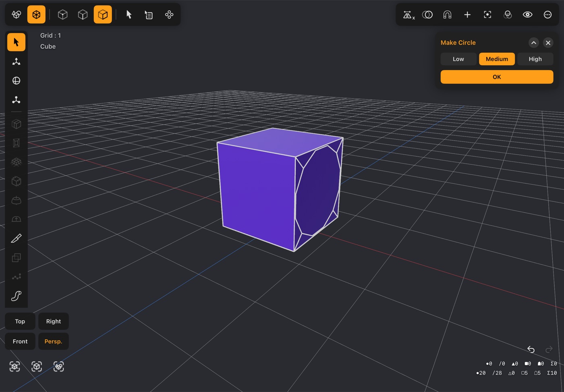Select the Knife cut tool
The height and width of the screenshot is (392, 564).
[16, 239]
